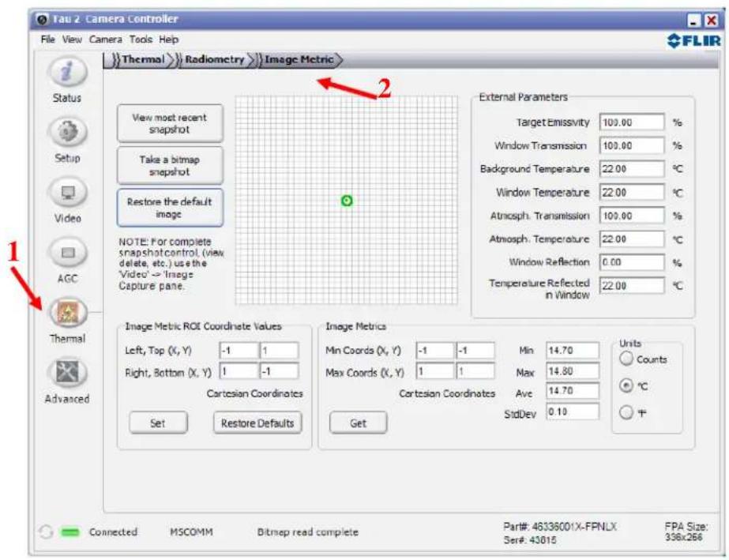729x560 pixels.
Task: Click Restore the default image button
Action: (170, 208)
